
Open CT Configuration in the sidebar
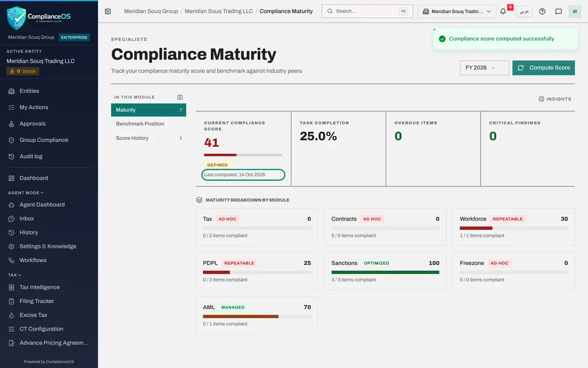(49, 329)
